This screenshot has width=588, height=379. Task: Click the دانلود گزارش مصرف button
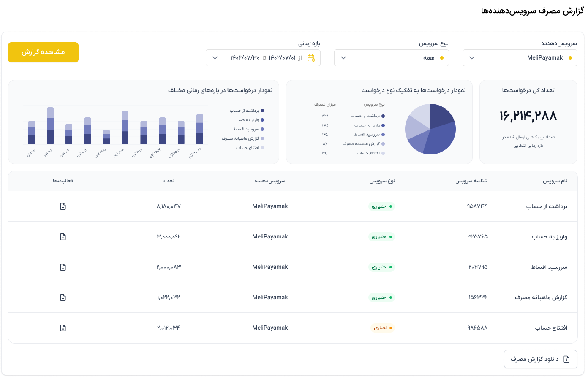click(540, 359)
